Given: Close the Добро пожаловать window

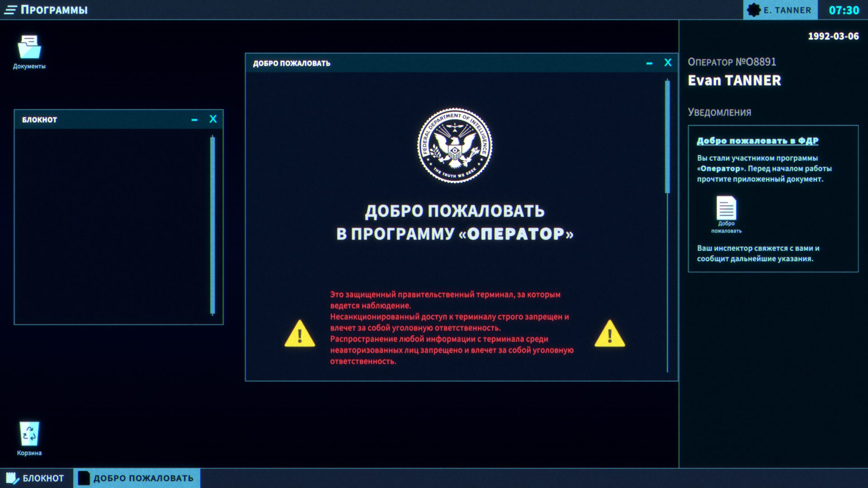Looking at the screenshot, I should (668, 63).
